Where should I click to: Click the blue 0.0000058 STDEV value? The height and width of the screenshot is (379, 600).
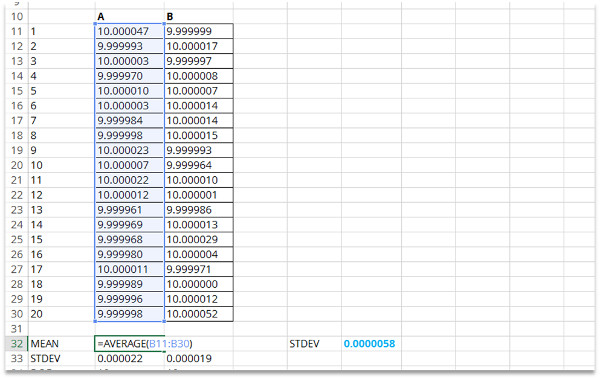click(x=369, y=344)
